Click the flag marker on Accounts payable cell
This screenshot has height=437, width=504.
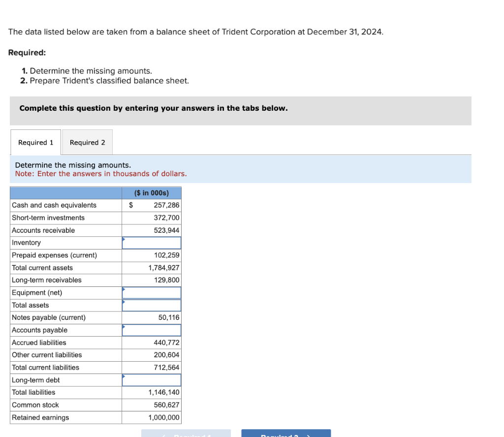[x=123, y=325]
